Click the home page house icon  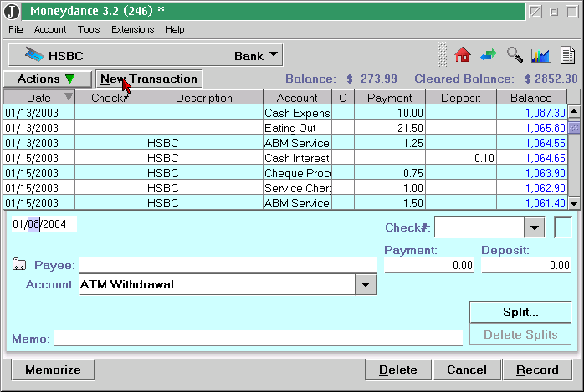463,54
